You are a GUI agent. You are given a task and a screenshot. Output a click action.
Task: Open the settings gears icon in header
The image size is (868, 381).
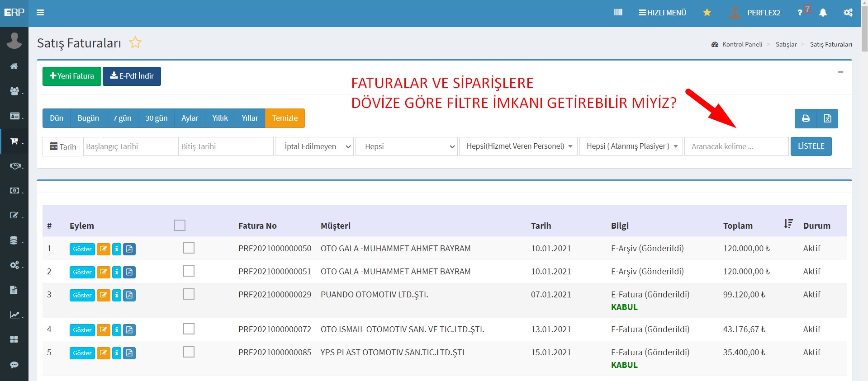(x=848, y=13)
